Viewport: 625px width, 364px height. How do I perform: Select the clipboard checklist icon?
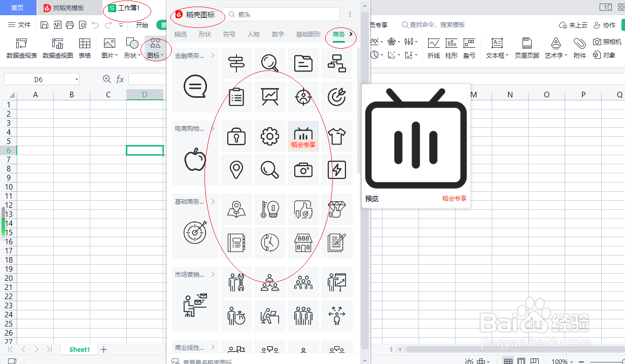point(236,97)
